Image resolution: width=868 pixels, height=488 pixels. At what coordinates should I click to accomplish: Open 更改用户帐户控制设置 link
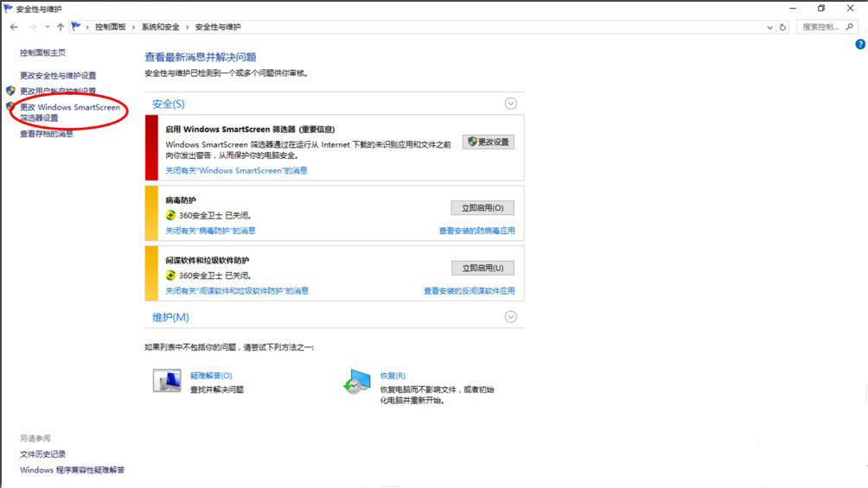pos(58,91)
